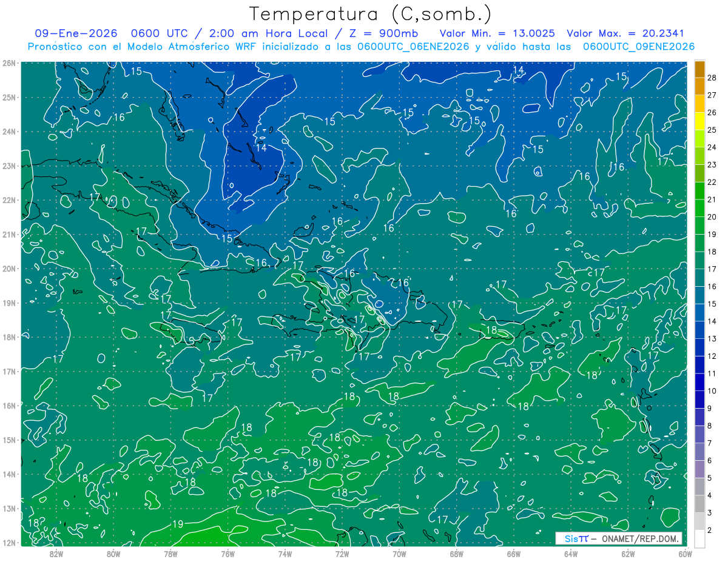Screen dimensions: 728x562
Task: Click the colorbar label 16
Action: pos(712,287)
